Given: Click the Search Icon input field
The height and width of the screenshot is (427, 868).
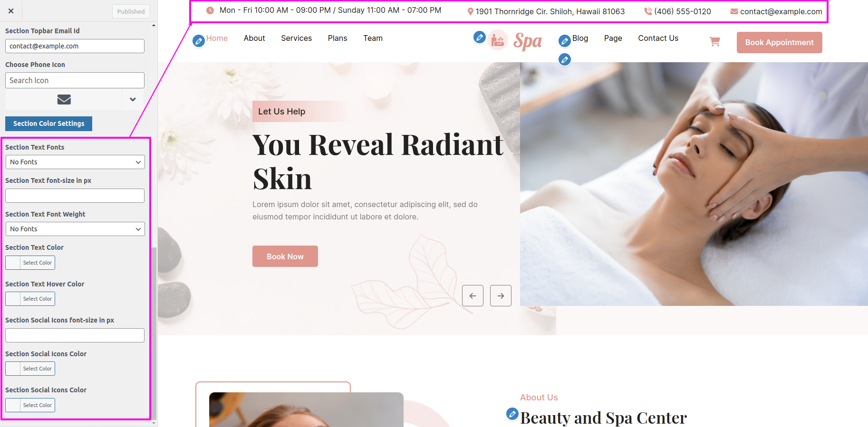Looking at the screenshot, I should pyautogui.click(x=75, y=80).
